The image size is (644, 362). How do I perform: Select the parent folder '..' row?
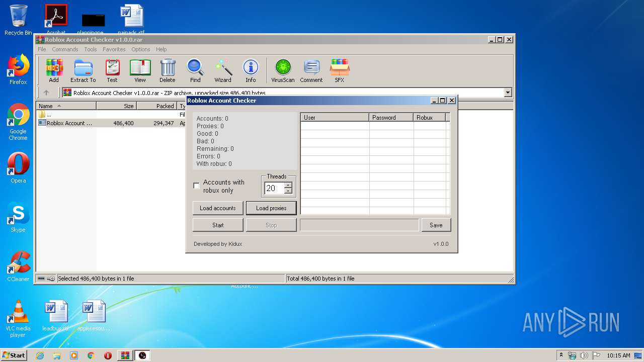(112, 115)
